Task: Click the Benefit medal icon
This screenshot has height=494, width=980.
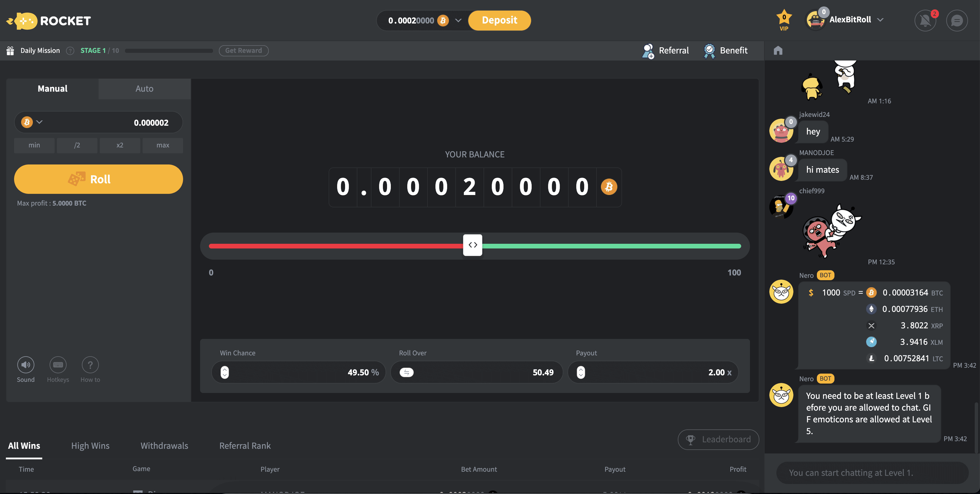Action: click(709, 51)
